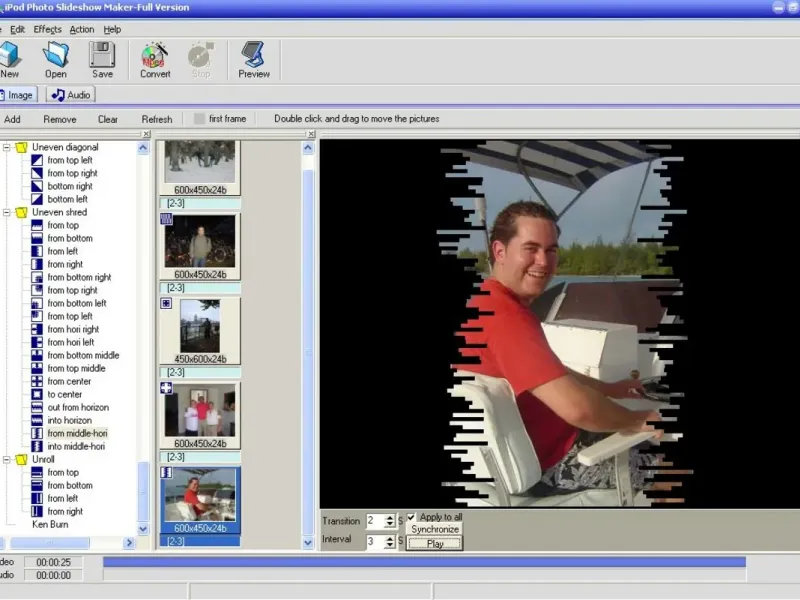Collapse the Uneven diagonal tree group
Image resolution: width=800 pixels, height=600 pixels.
click(x=6, y=147)
